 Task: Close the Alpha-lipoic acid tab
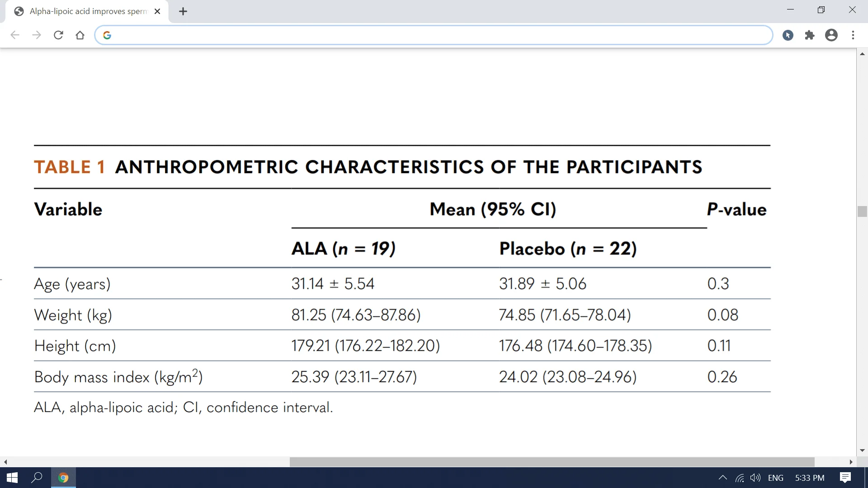(157, 11)
